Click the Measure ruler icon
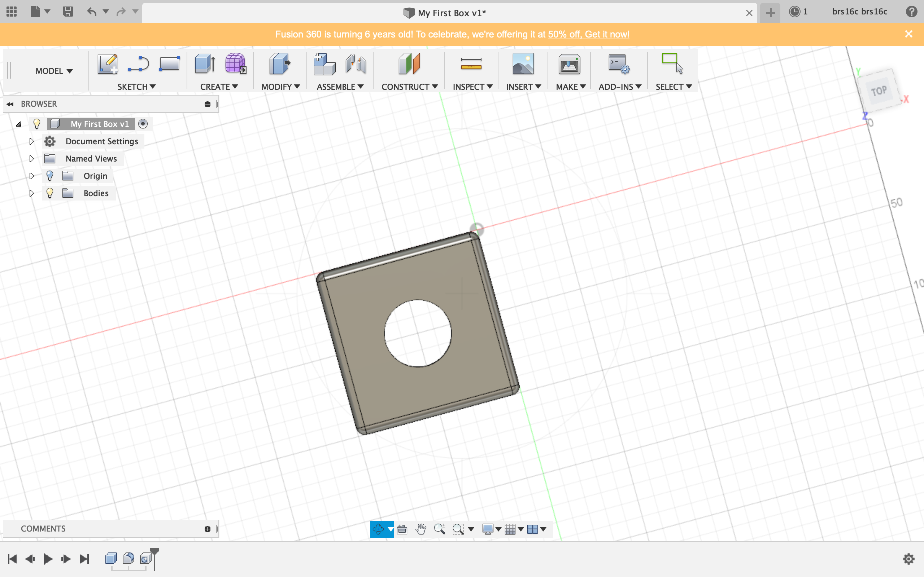924x577 pixels. pyautogui.click(x=471, y=64)
